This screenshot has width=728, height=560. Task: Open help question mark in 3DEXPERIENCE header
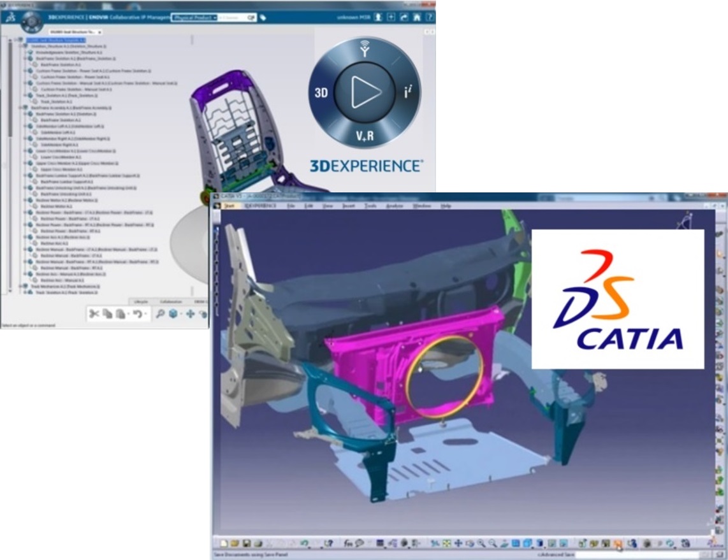click(x=430, y=17)
